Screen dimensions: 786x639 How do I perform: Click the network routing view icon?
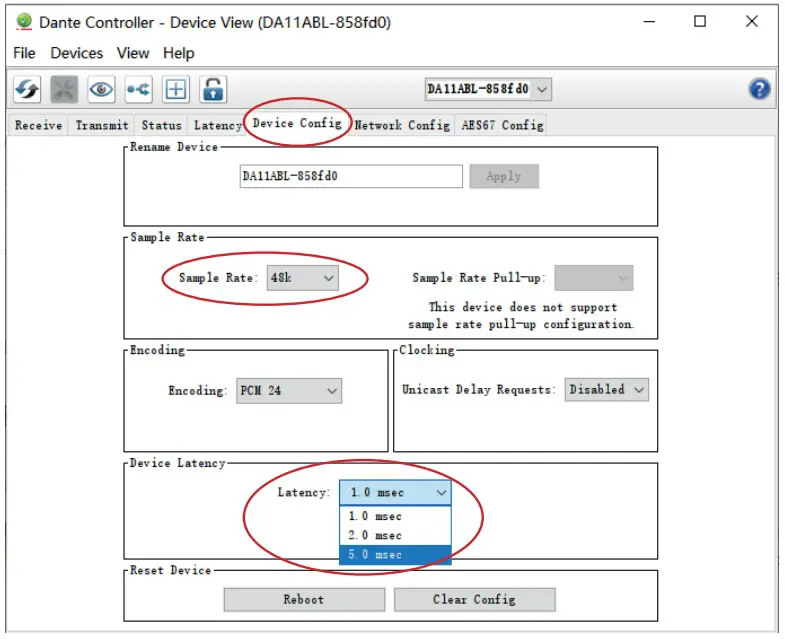(x=138, y=90)
